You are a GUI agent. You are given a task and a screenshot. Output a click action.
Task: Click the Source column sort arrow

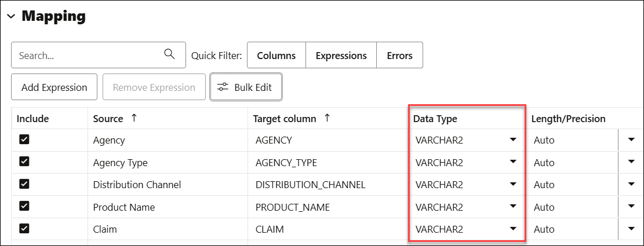click(x=134, y=118)
